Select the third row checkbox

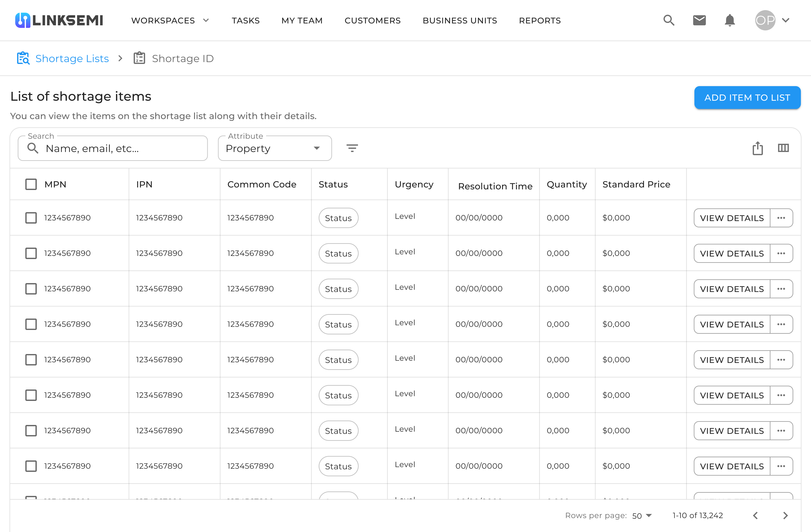(31, 289)
